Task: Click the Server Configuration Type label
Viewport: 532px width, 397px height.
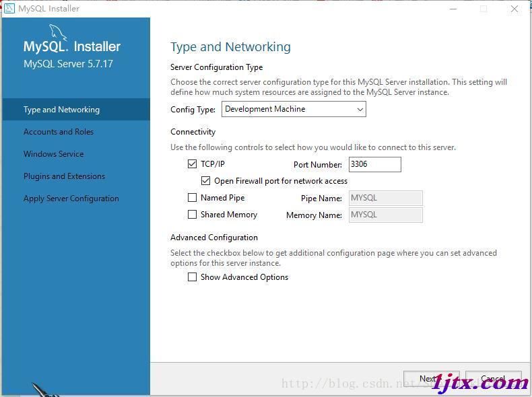Action: pyautogui.click(x=216, y=67)
